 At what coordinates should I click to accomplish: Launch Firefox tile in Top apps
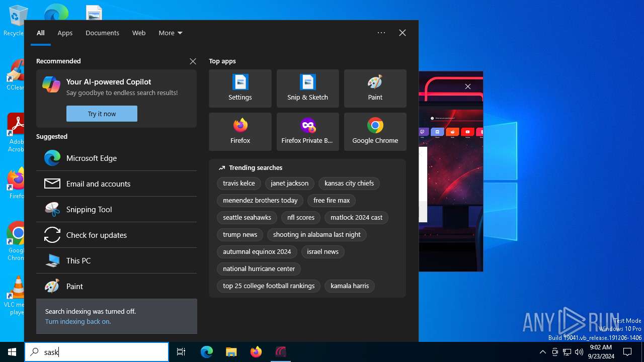point(240,132)
